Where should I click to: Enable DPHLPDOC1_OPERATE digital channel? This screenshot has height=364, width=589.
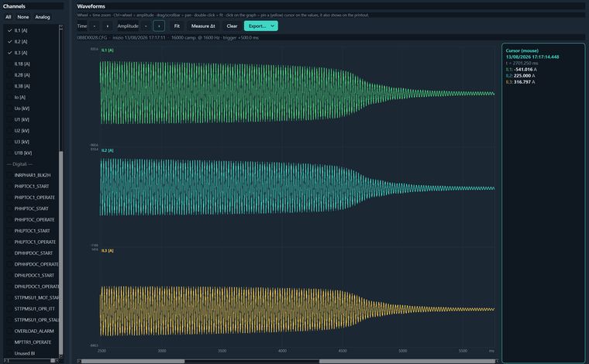[x=10, y=287]
